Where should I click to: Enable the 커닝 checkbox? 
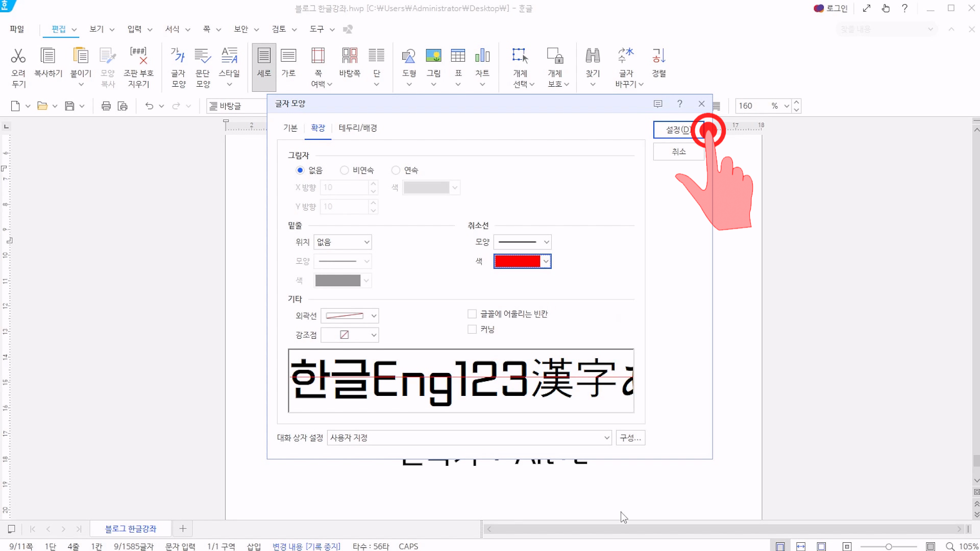(x=472, y=330)
